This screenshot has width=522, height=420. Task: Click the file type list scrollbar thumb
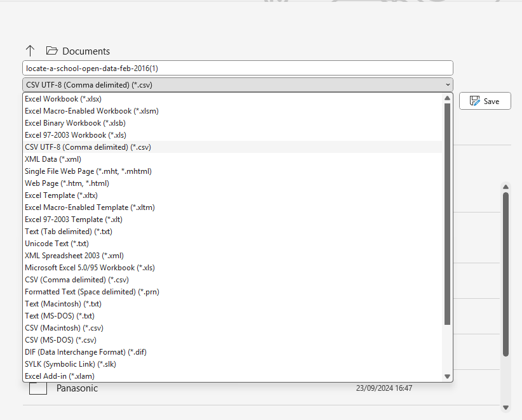pos(448,214)
